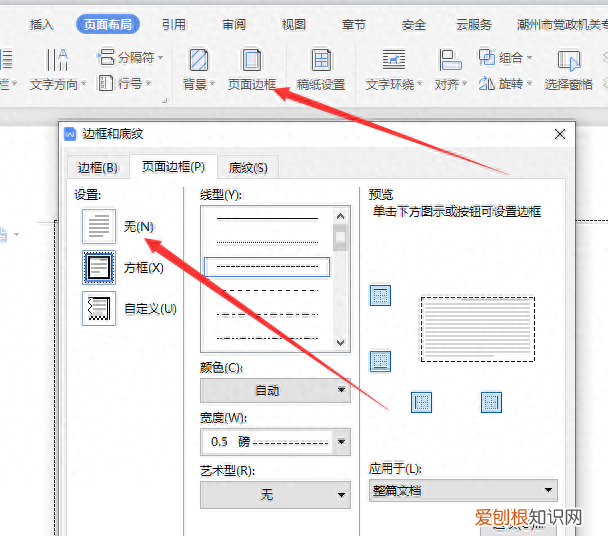Click the 文字环绕 text wrap icon
608x536 pixels.
[393, 60]
